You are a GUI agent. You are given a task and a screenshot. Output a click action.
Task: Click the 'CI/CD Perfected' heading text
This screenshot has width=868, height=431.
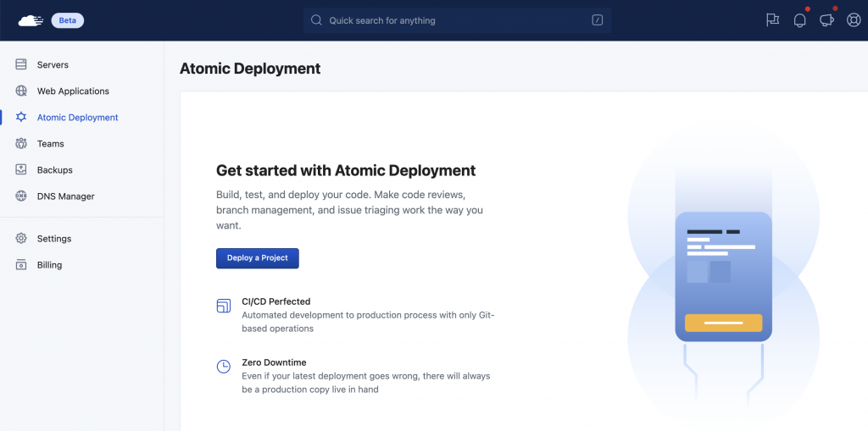coord(276,301)
